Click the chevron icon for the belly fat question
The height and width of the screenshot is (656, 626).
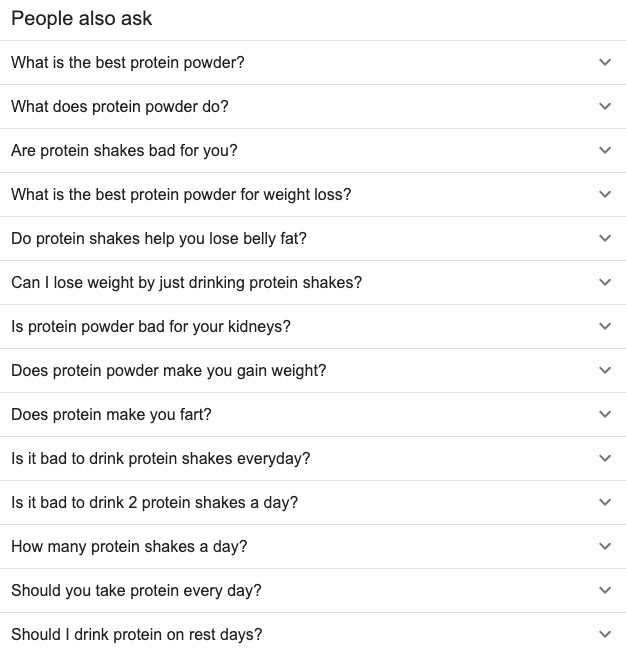(604, 238)
